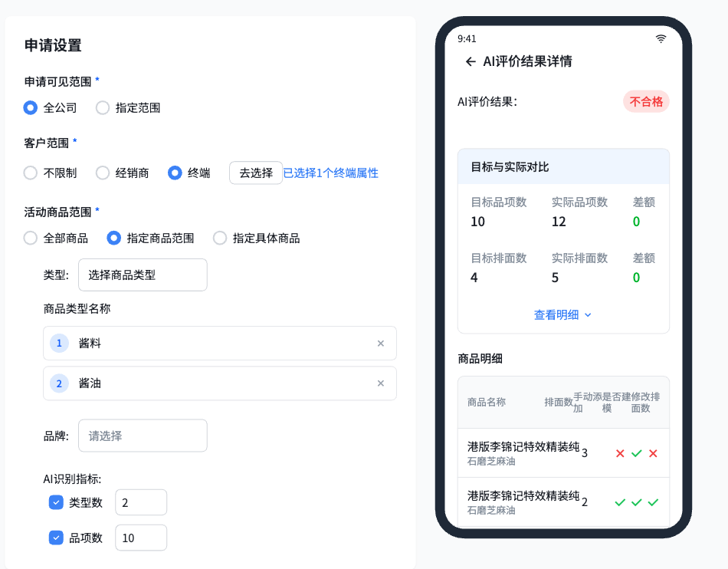Expand 查看明细 in comparison card
The width and height of the screenshot is (728, 569).
pos(562,314)
